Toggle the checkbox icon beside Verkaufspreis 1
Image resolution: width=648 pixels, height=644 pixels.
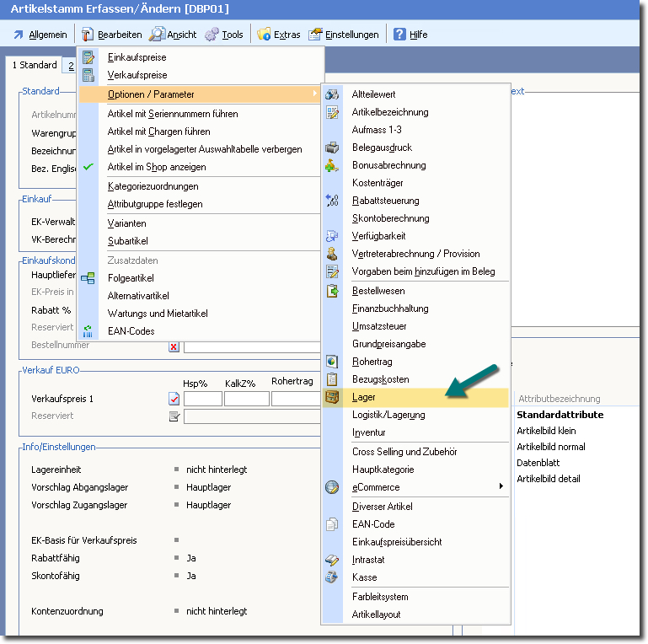pyautogui.click(x=174, y=399)
